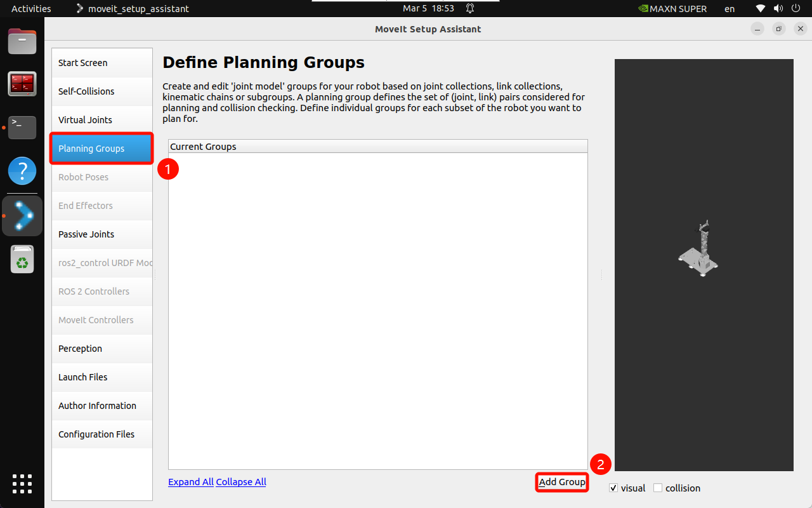Screen dimensions: 812x508
Task: Open the Terminal dock icon
Action: point(22,127)
